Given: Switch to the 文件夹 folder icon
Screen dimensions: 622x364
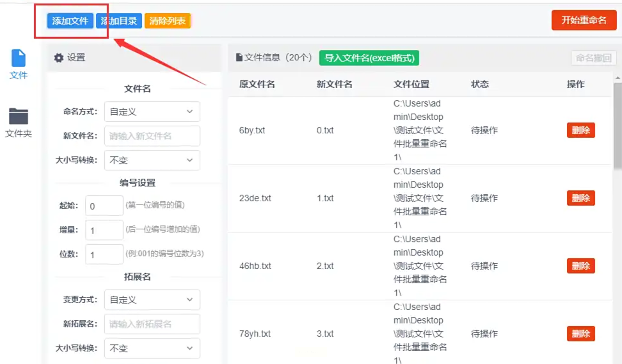Looking at the screenshot, I should (18, 116).
